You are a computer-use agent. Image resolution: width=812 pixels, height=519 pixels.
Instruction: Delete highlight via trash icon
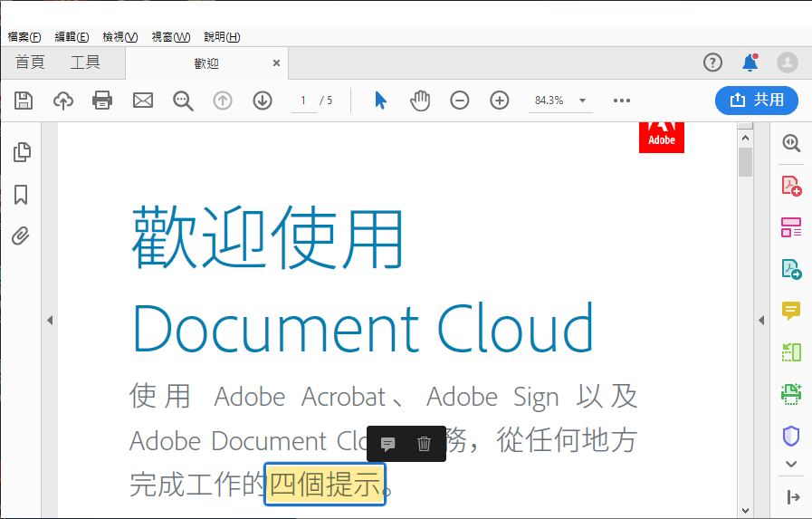click(424, 444)
